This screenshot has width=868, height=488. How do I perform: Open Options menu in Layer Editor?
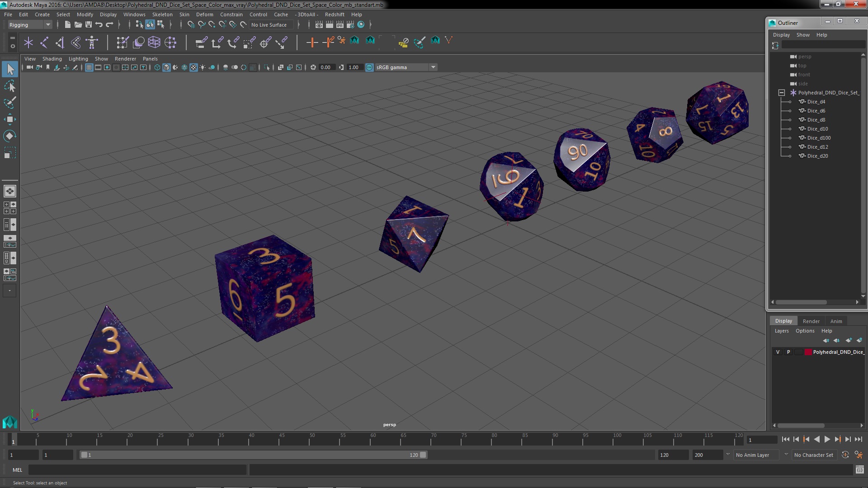pyautogui.click(x=805, y=331)
